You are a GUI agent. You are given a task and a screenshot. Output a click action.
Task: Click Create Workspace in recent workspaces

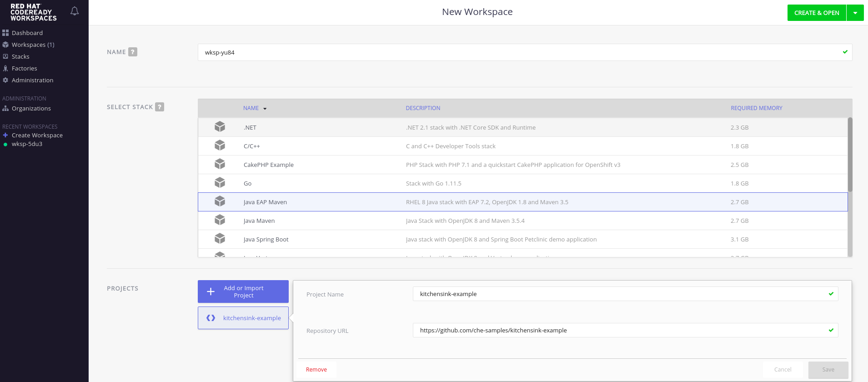(x=37, y=135)
